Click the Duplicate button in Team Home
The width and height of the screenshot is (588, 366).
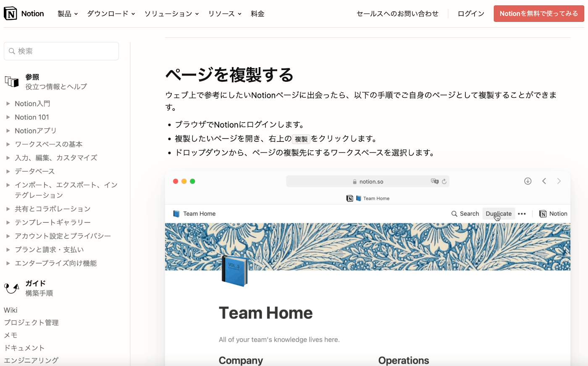coord(499,214)
